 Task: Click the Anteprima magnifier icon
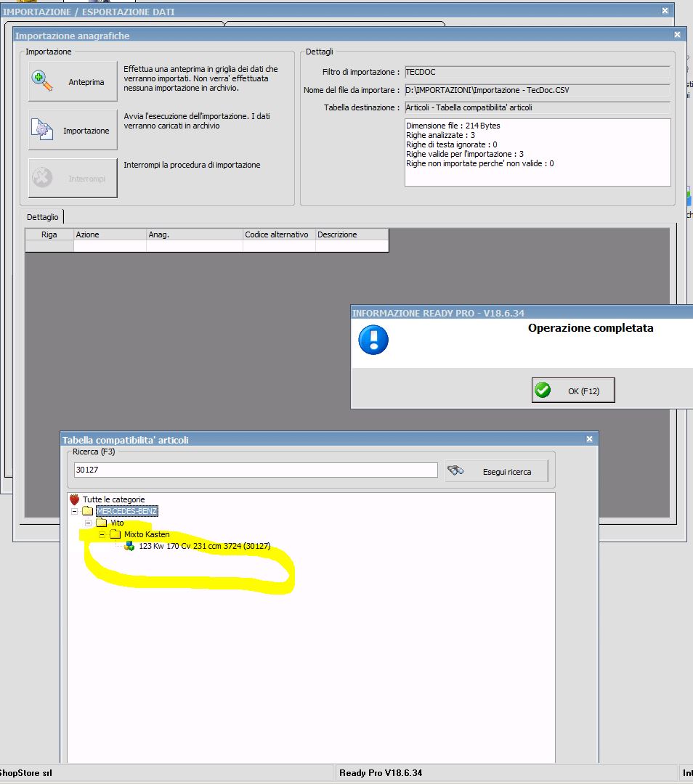[x=42, y=81]
